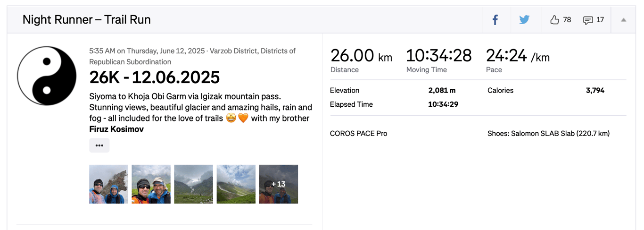The height and width of the screenshot is (230, 644).
Task: Open the green hillside photo thumbnail
Action: pyautogui.click(x=236, y=184)
